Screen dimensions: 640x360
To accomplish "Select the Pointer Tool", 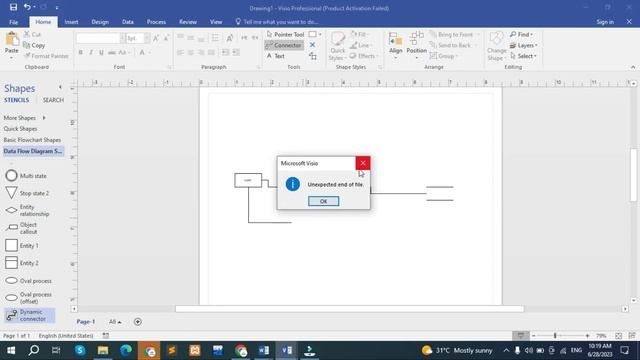I will coord(285,34).
